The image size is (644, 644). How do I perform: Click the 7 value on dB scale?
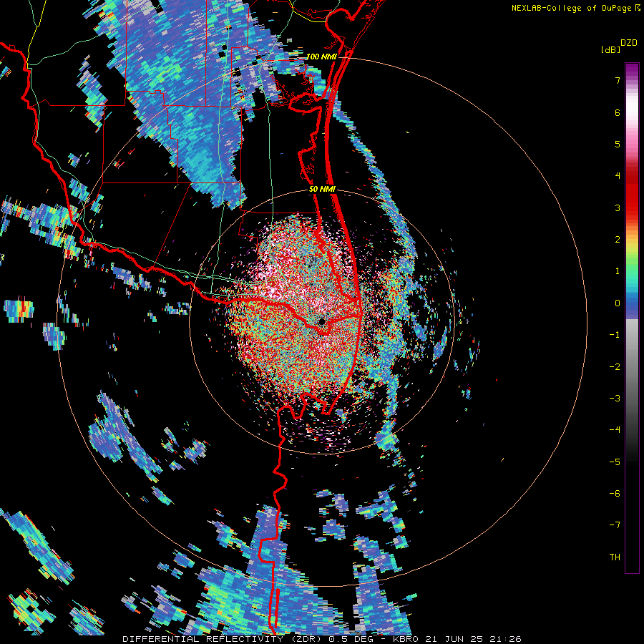tap(618, 80)
